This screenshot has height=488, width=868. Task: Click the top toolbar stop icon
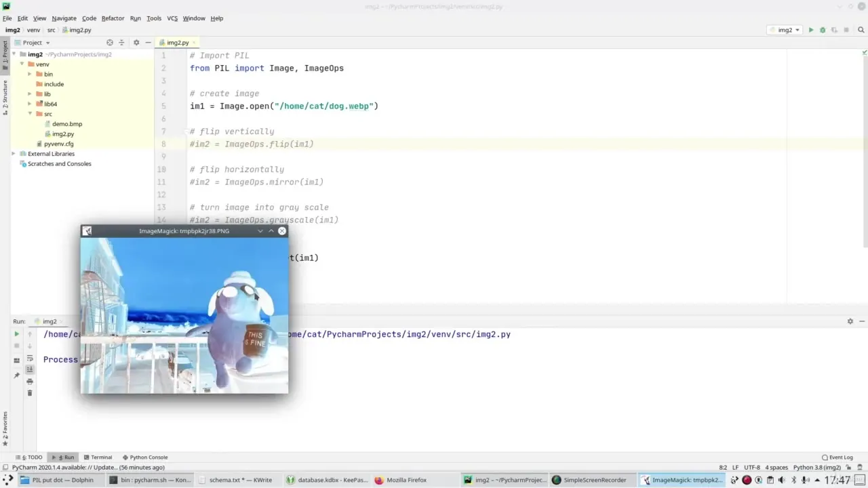click(846, 30)
